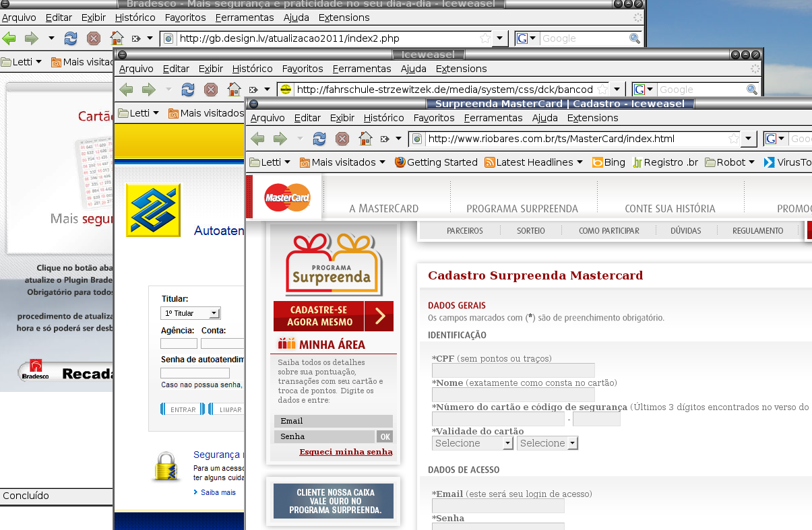Viewport: 812px width, 530px height.
Task: Star the fahrschule-strzewitzek.de page in Banco do Brasil window
Action: click(602, 90)
